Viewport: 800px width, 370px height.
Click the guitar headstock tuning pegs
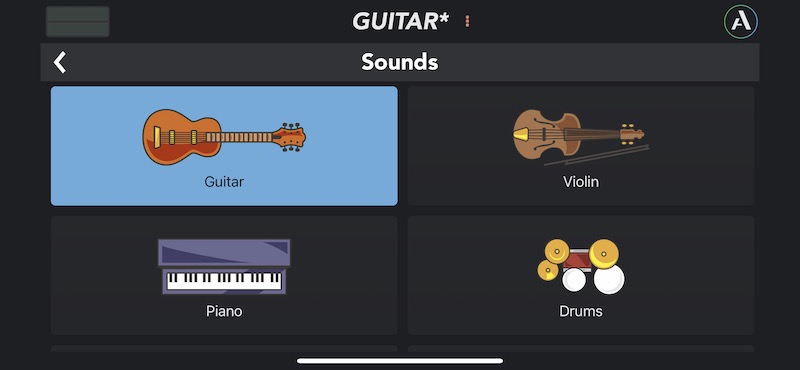tap(292, 137)
